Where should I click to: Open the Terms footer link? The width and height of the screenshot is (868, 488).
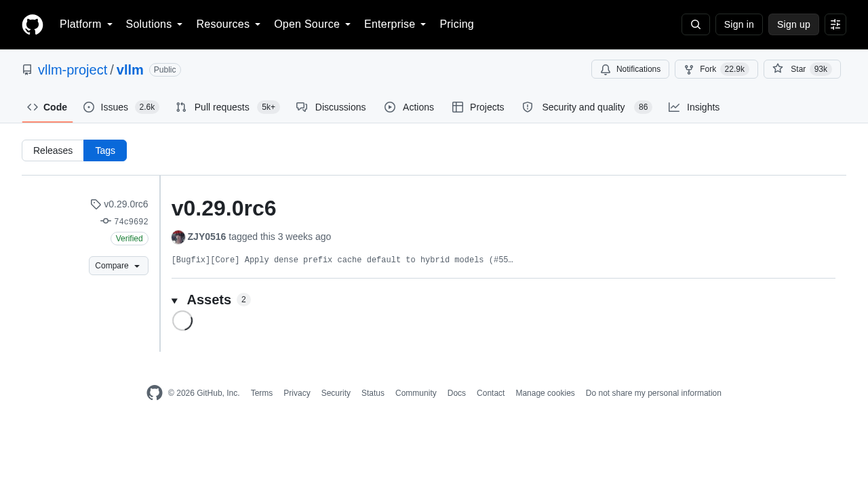262,393
